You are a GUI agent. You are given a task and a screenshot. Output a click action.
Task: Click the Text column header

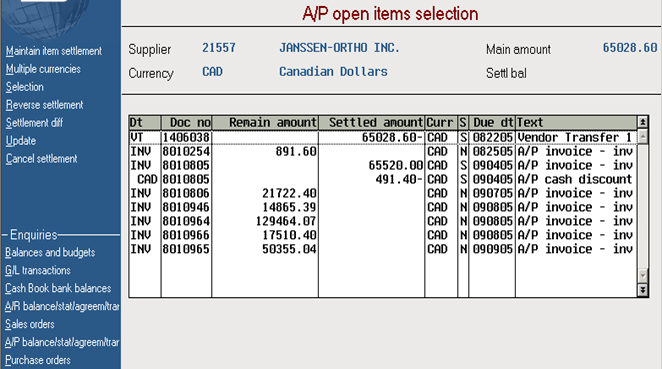coord(576,122)
